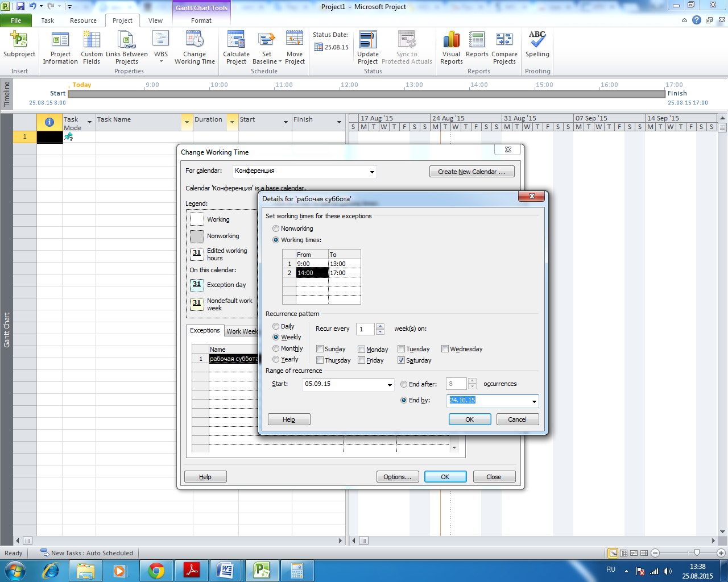Screen dimensions: 728x582
Task: Switch to Microsoft Word in the taskbar
Action: point(226,570)
